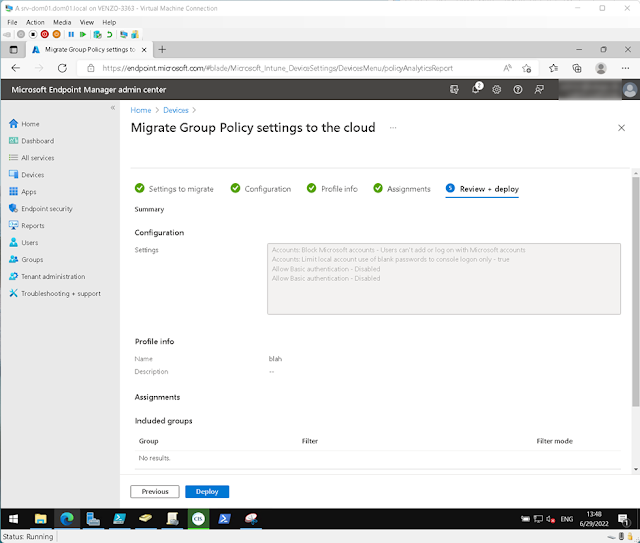Open the Help question mark icon
The image size is (640, 543).
tap(518, 89)
